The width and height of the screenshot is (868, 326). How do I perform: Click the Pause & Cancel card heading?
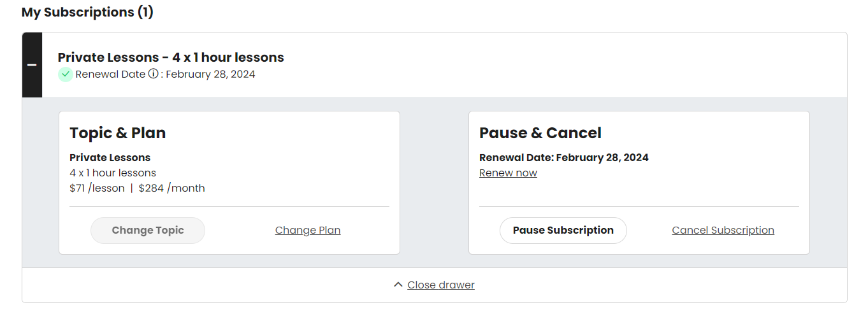pos(540,133)
